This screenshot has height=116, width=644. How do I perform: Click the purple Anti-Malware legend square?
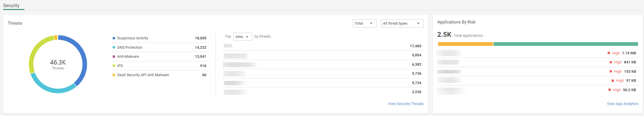point(114,57)
